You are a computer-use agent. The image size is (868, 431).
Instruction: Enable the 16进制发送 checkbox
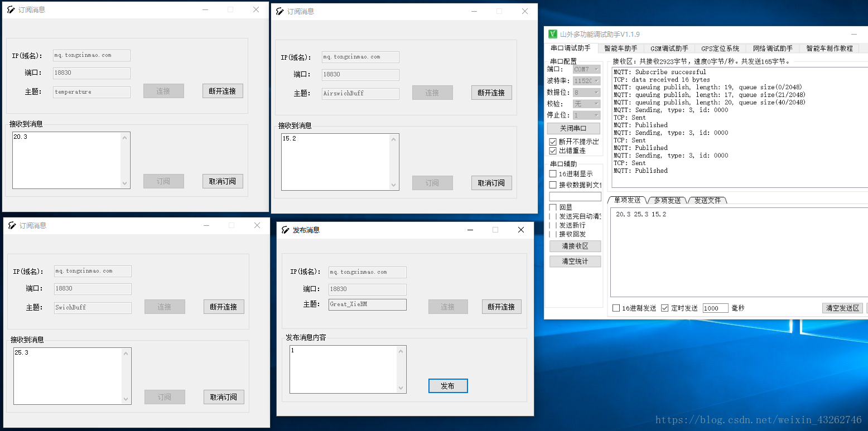click(x=616, y=308)
